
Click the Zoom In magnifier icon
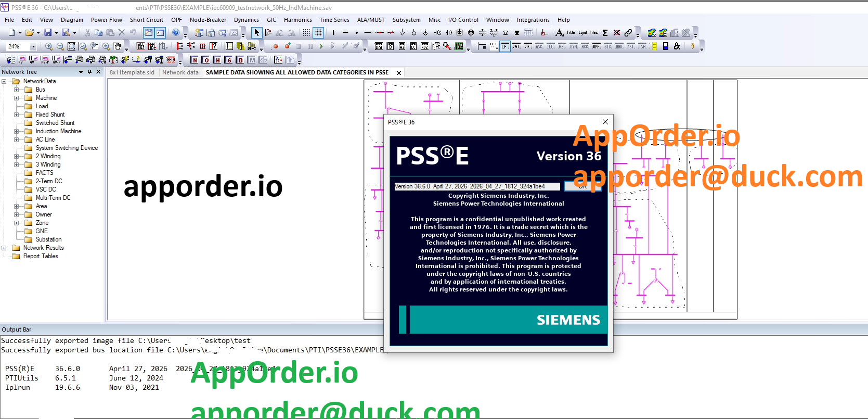(x=49, y=46)
